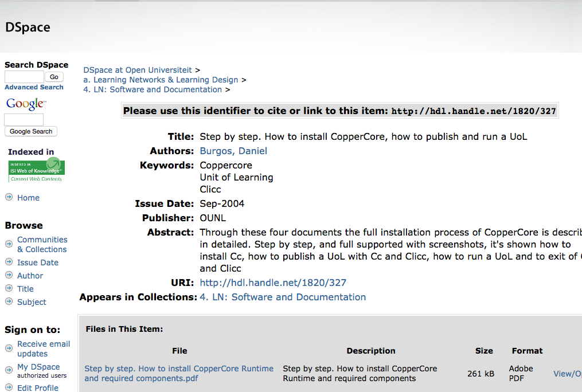Screen dimensions: 582x392
Task: Focus the Google search text box
Action: tap(24, 120)
